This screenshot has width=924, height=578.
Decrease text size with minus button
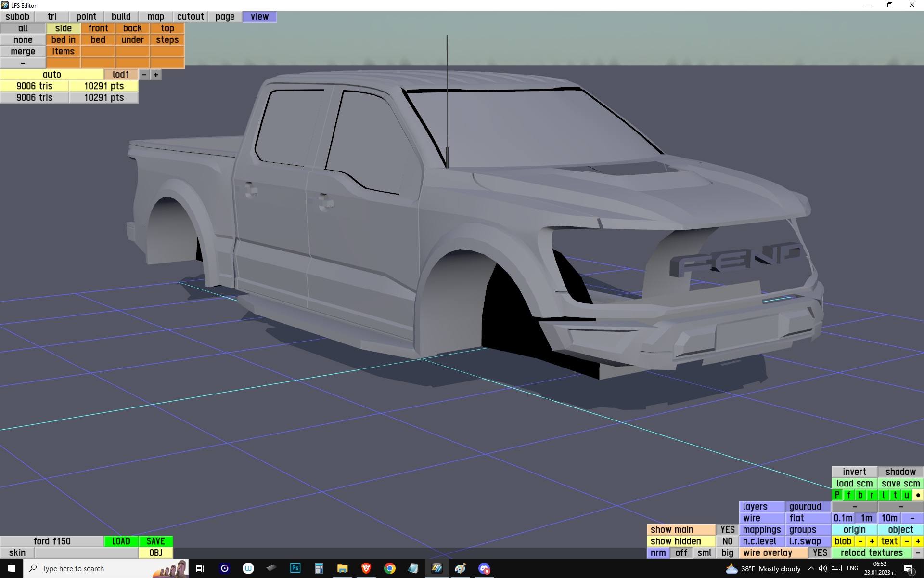point(906,541)
